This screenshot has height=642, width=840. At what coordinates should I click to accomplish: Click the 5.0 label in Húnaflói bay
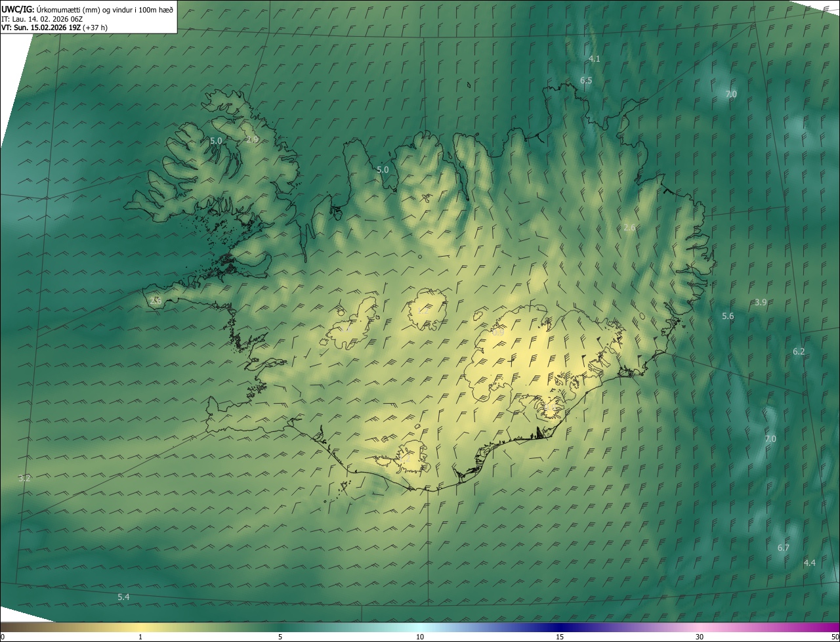pos(383,169)
